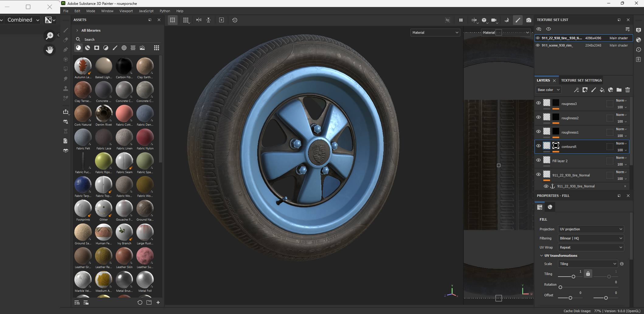Filter assets by Smart masks icon

pos(97,48)
